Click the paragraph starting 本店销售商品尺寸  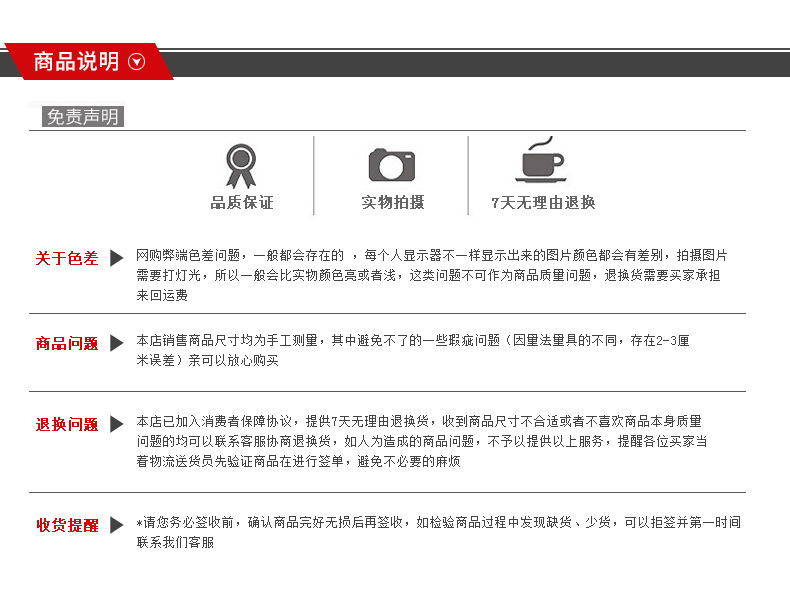[413, 350]
